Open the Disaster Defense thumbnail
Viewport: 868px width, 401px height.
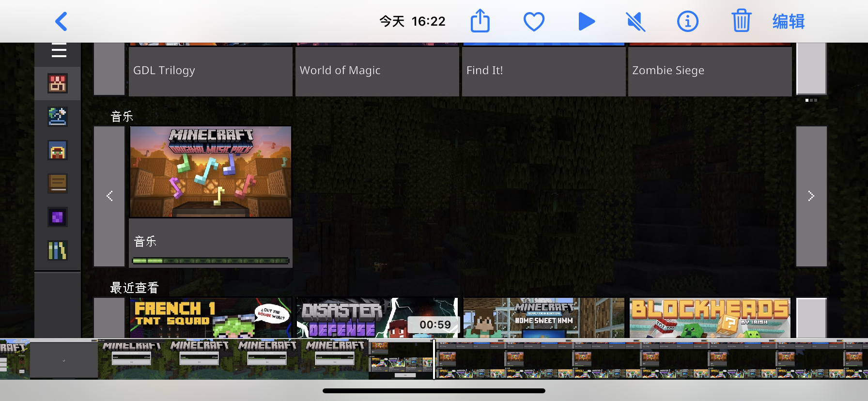pyautogui.click(x=377, y=318)
